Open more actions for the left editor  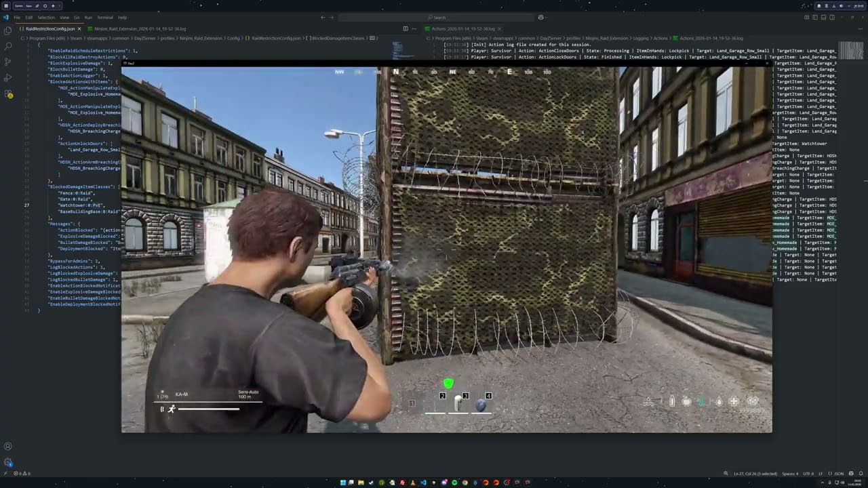coord(413,28)
